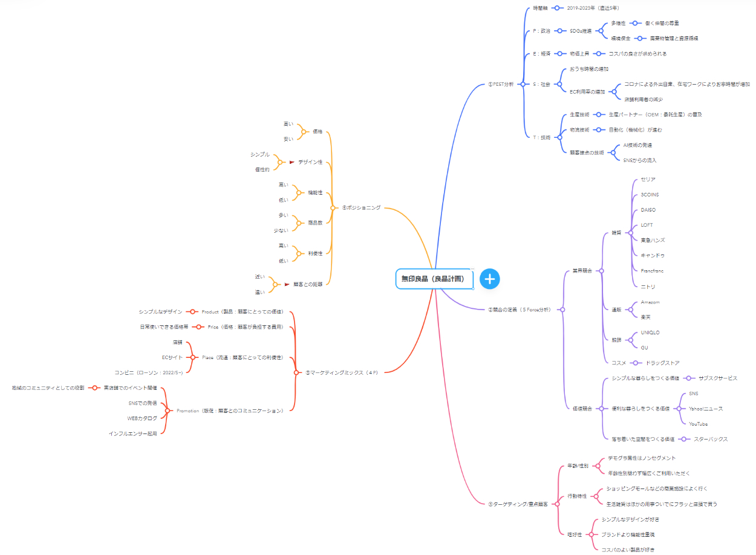Viewport: 756px width, 555px height.
Task: Collapse the 嗜好性 node circle
Action: point(591,534)
